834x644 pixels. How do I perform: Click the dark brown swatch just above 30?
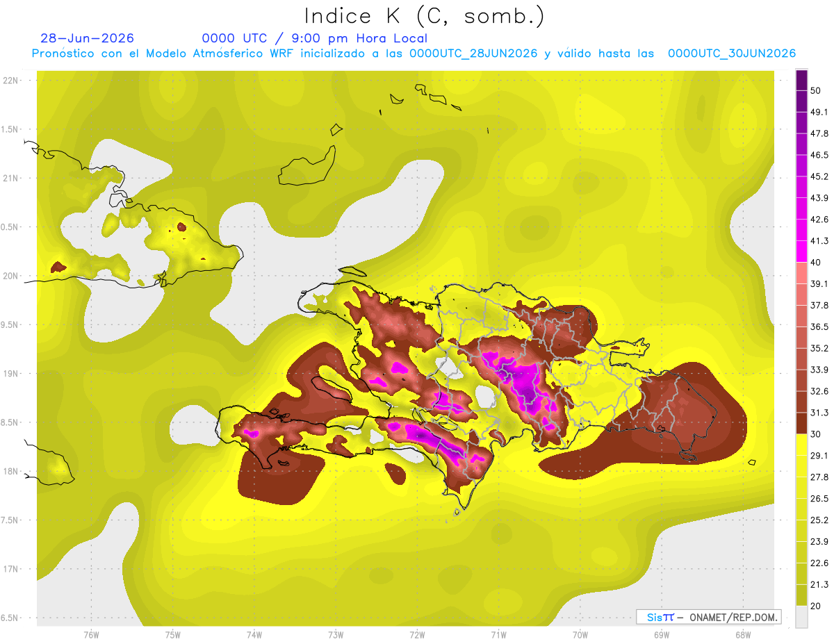801,423
